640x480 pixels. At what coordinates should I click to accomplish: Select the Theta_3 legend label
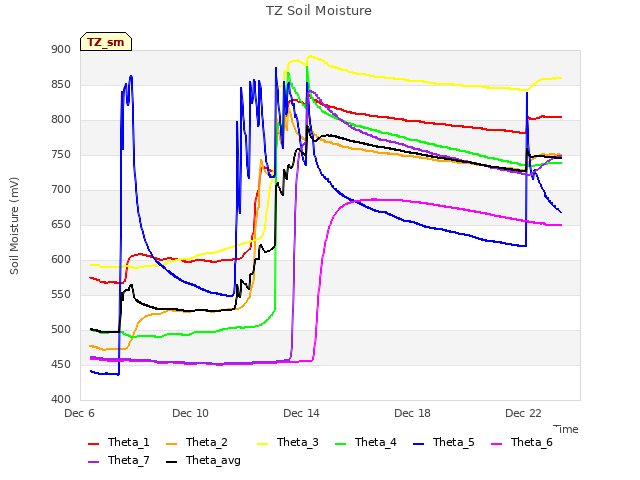298,442
